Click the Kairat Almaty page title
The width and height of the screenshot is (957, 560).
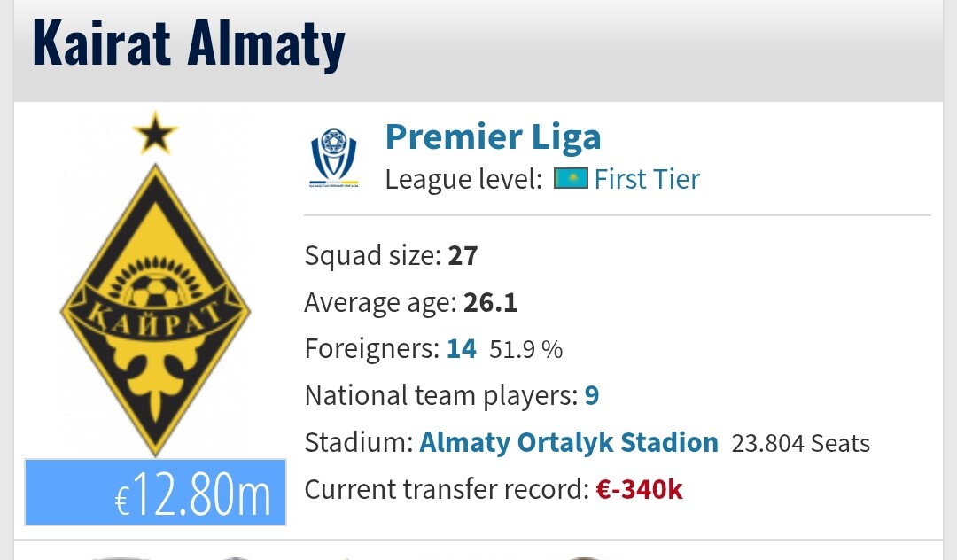click(189, 44)
